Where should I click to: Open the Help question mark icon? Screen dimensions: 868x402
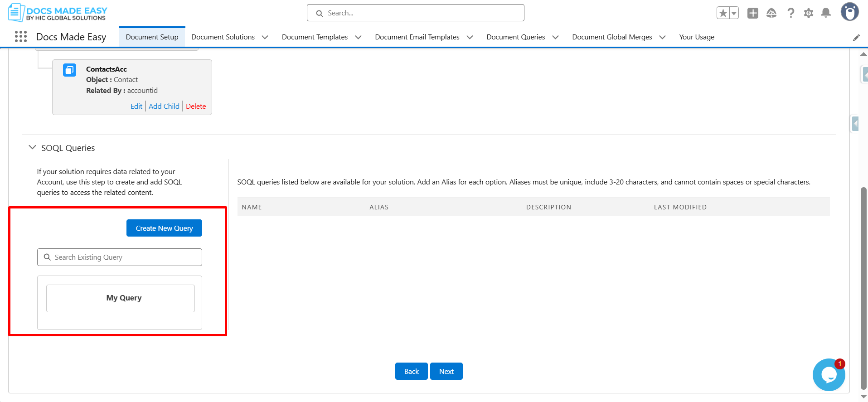[x=790, y=13]
